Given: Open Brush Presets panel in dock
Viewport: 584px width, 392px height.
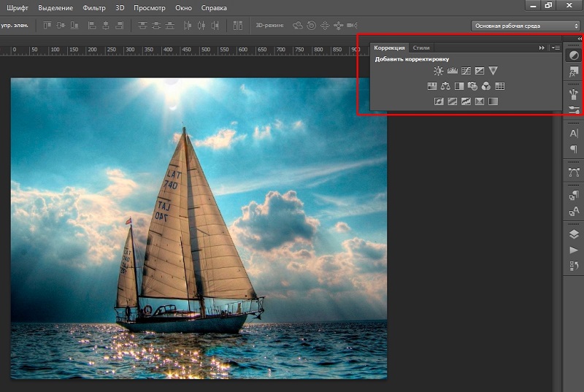Looking at the screenshot, I should pos(574,94).
